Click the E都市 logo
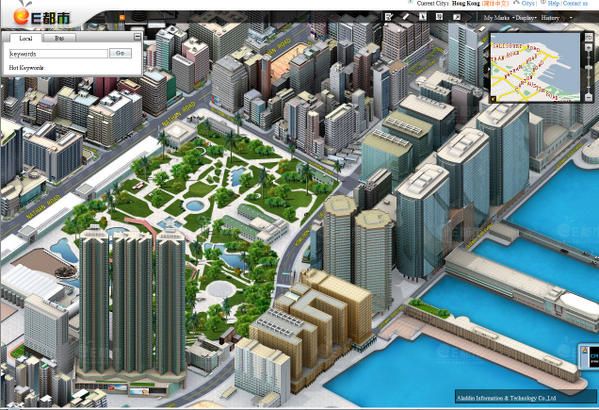Viewport: 599px width, 410px height. pos(41,16)
